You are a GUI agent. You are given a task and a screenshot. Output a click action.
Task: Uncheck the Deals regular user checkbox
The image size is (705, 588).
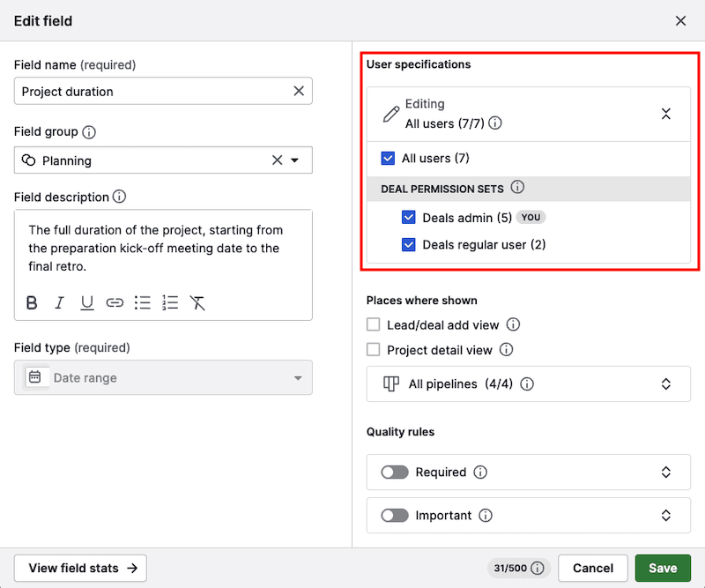[x=409, y=244]
